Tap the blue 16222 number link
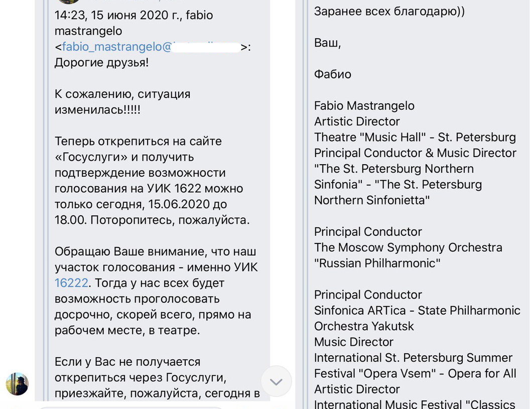532x409 pixels. pyautogui.click(x=71, y=283)
